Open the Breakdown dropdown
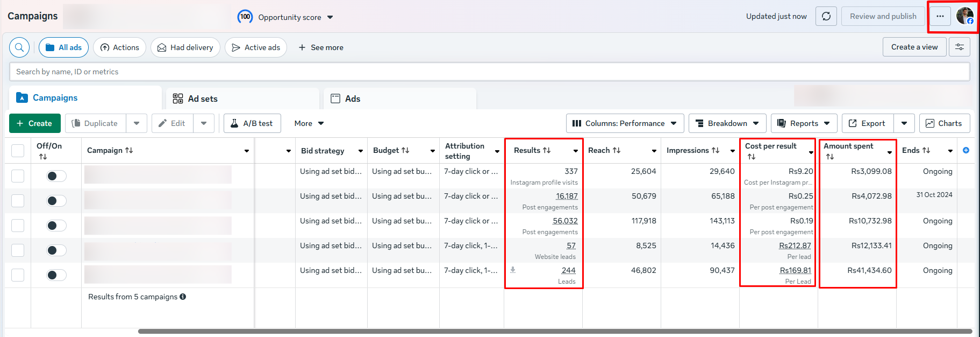 pos(727,123)
